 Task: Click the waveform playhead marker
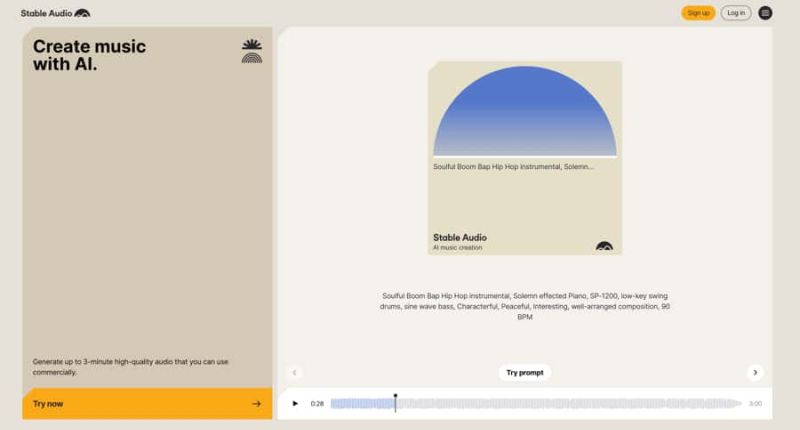point(395,402)
